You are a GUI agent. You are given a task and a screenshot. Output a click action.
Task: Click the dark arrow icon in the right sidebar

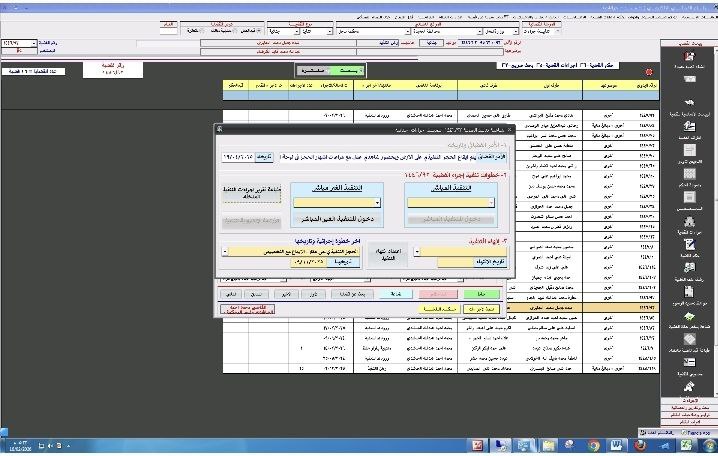[688, 103]
